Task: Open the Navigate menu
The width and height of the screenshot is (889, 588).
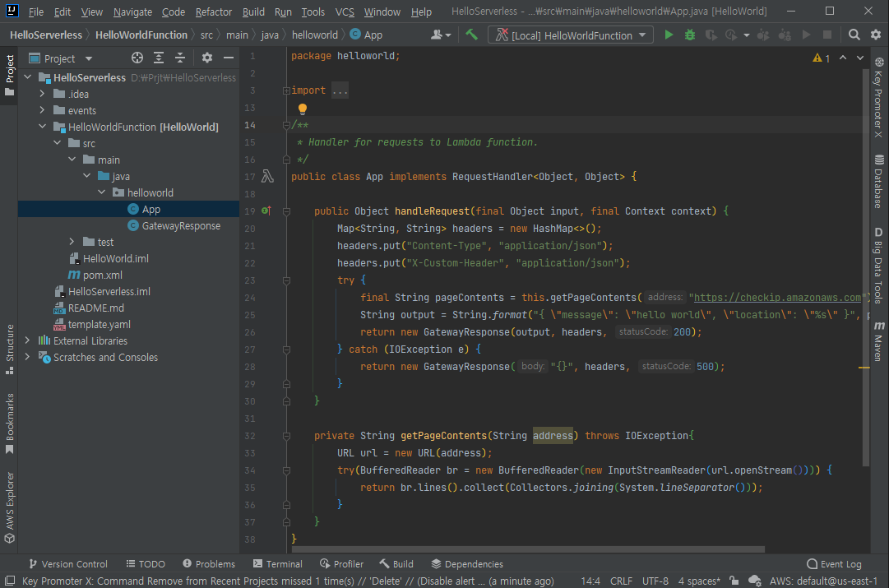Action: 132,12
